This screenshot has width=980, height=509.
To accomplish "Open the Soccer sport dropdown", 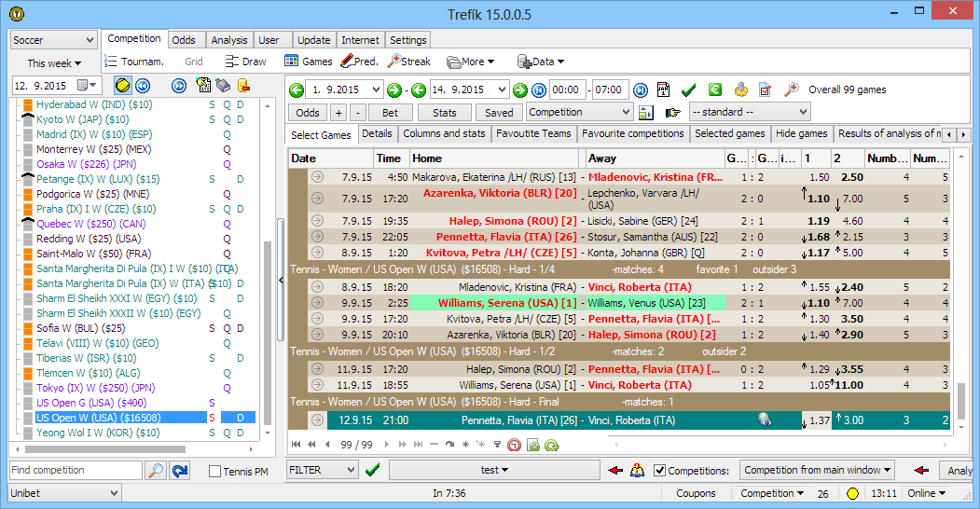I will [53, 40].
